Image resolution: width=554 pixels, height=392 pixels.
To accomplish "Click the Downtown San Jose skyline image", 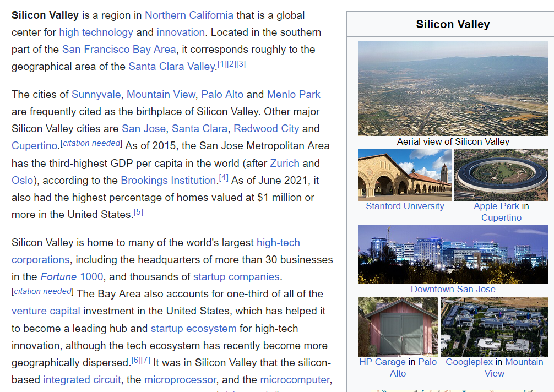I will (453, 254).
